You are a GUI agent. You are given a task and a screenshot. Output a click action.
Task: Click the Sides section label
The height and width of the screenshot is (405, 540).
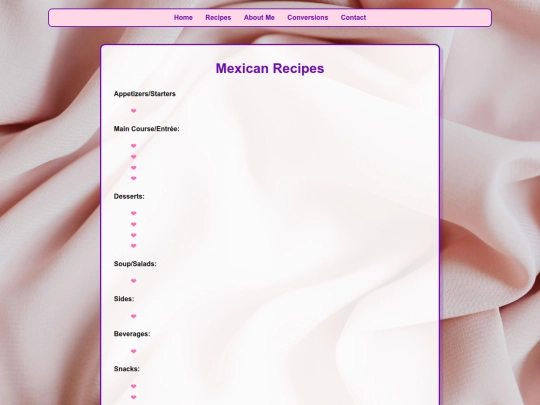(x=124, y=299)
